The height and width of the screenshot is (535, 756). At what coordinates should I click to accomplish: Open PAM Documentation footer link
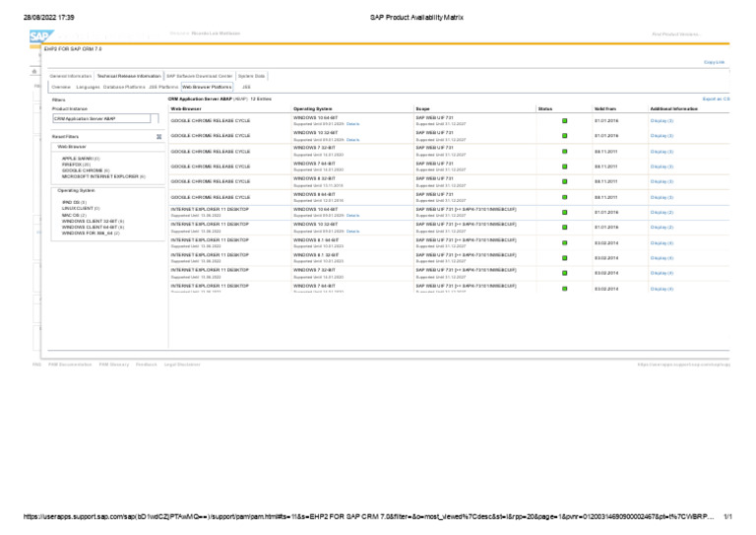point(69,365)
